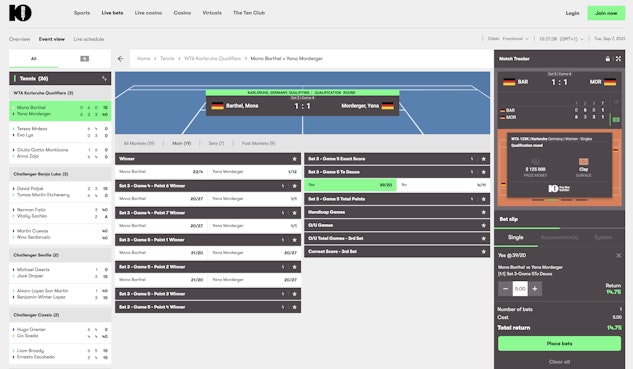Viewport: 633px width, 369px height.
Task: Expand Set 3 - Game 5 - Point 3 Winner
Action: (208, 294)
